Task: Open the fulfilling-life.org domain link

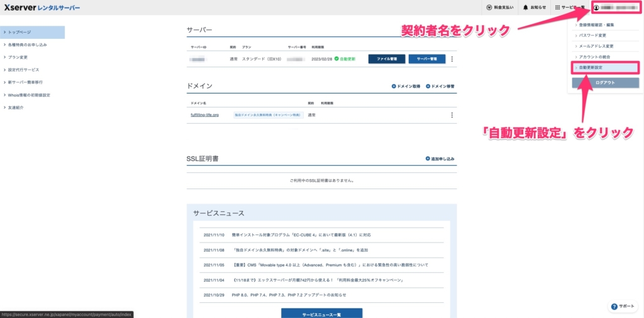Action: tap(204, 116)
